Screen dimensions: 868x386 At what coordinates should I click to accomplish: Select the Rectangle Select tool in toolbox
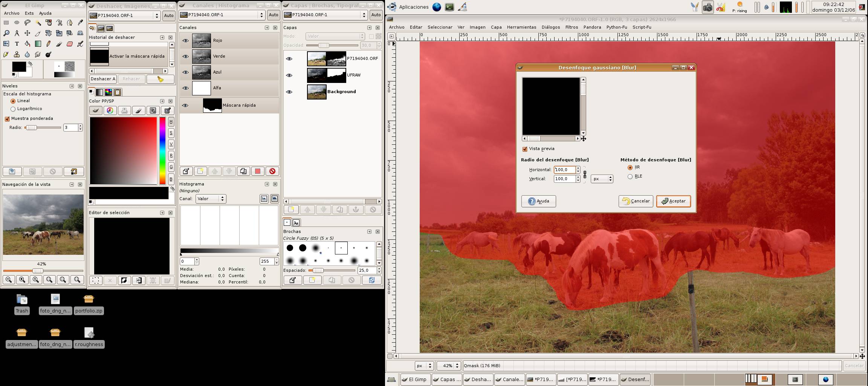[6, 23]
